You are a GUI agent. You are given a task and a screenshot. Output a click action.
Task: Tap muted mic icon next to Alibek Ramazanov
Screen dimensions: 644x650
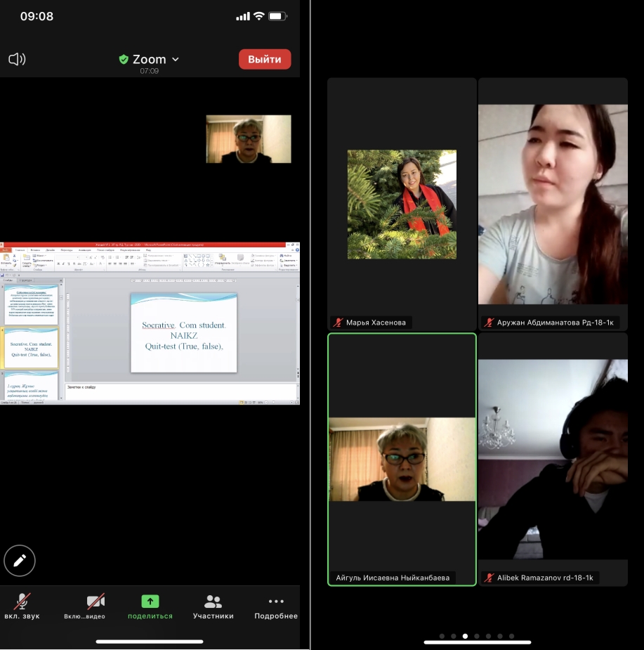tap(489, 578)
